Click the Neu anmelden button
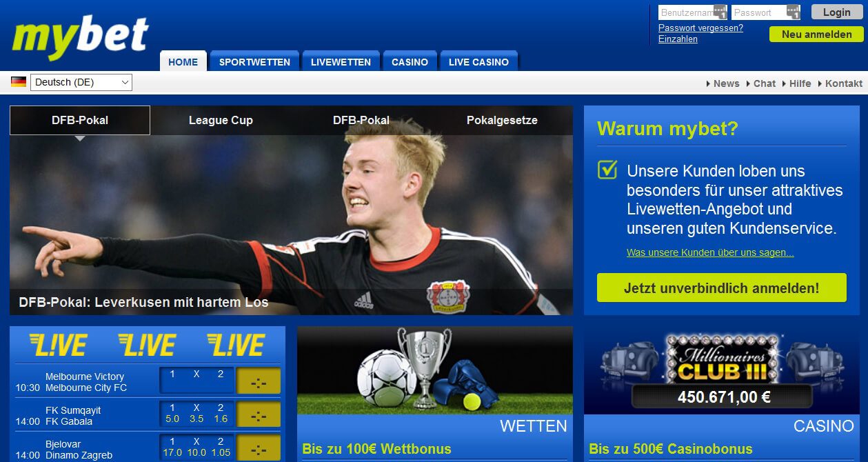 (x=816, y=34)
